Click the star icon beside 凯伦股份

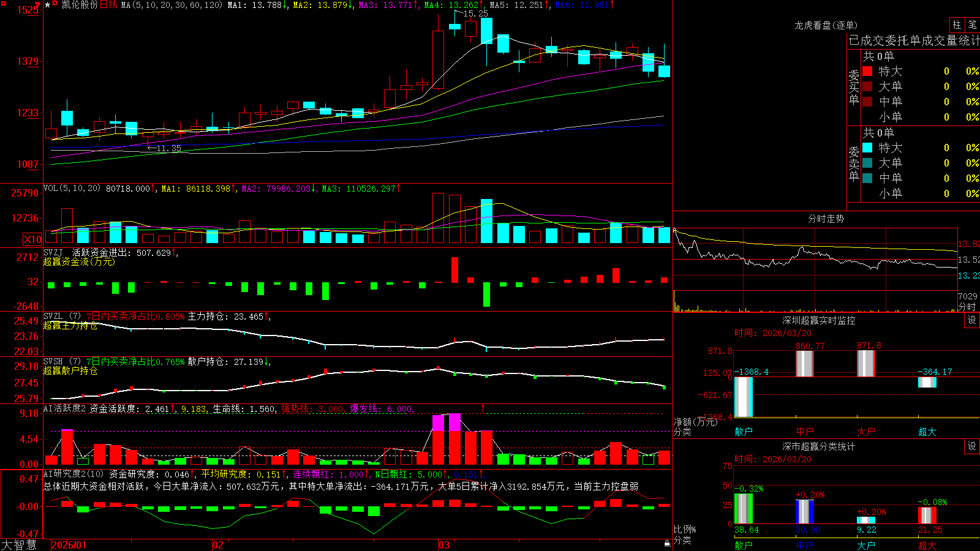[x=47, y=4]
